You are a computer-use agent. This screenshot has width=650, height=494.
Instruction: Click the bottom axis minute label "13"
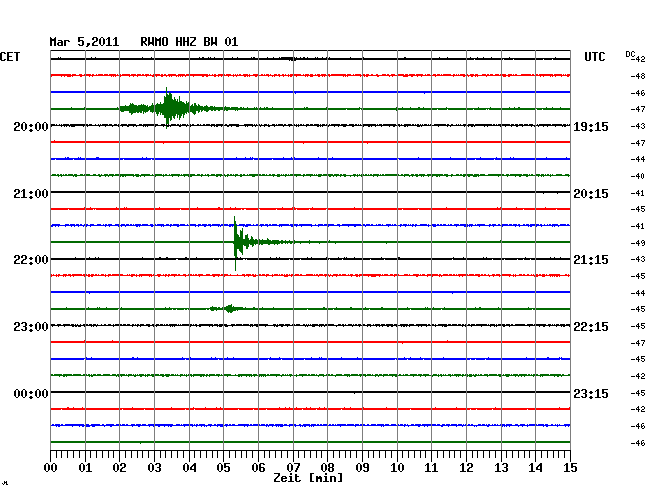(501, 468)
